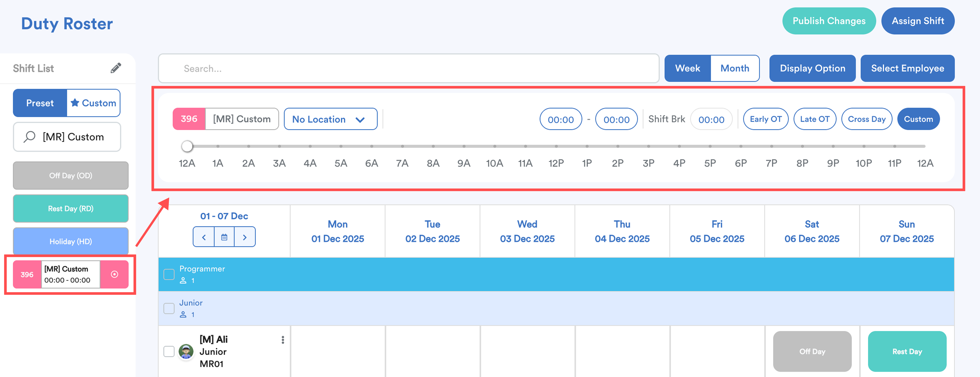Click [M] Ali's avatar picture

(x=186, y=352)
